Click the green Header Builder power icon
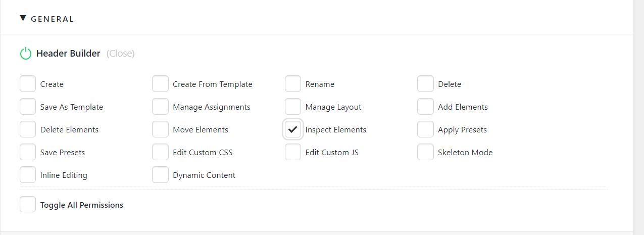 (x=26, y=54)
